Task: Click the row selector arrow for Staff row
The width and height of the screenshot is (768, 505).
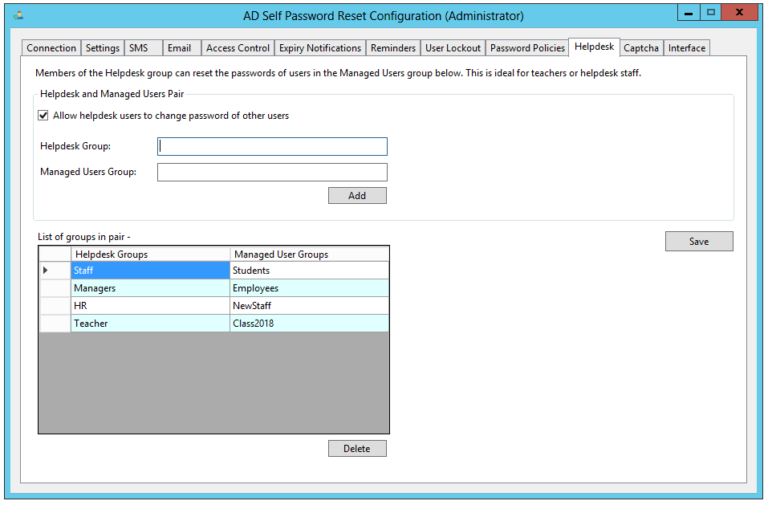Action: point(55,270)
